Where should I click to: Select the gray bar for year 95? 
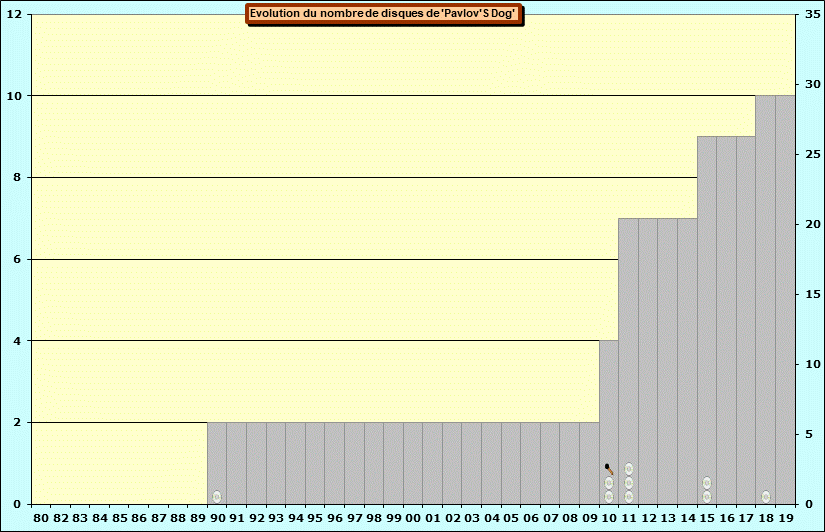point(315,463)
